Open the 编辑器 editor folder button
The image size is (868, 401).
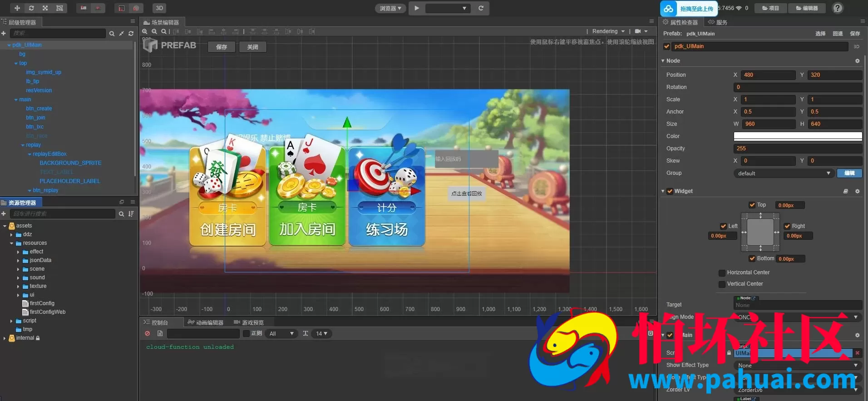pos(807,8)
